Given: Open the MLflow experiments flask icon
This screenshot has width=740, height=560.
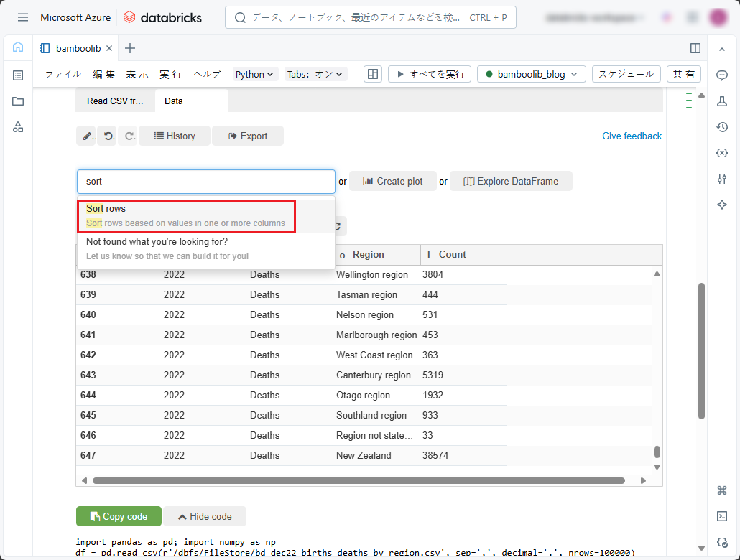Looking at the screenshot, I should pyautogui.click(x=722, y=101).
